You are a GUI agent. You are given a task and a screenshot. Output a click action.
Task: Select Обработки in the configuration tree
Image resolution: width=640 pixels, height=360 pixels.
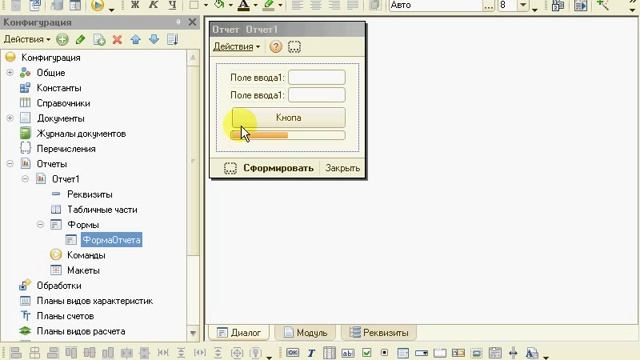59,286
